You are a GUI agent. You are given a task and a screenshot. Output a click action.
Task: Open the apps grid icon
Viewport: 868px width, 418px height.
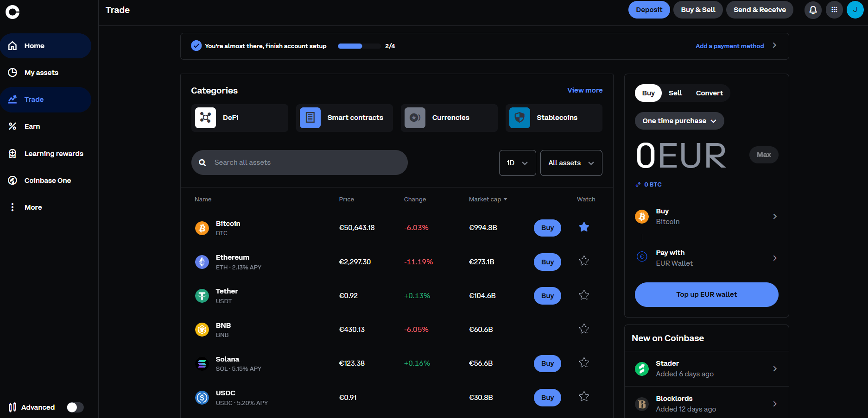(834, 10)
